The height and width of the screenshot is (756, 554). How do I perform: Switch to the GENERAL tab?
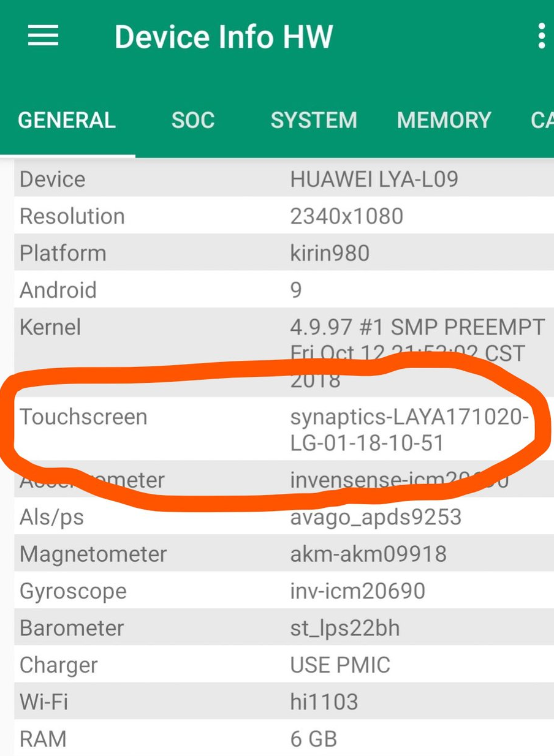pos(67,120)
